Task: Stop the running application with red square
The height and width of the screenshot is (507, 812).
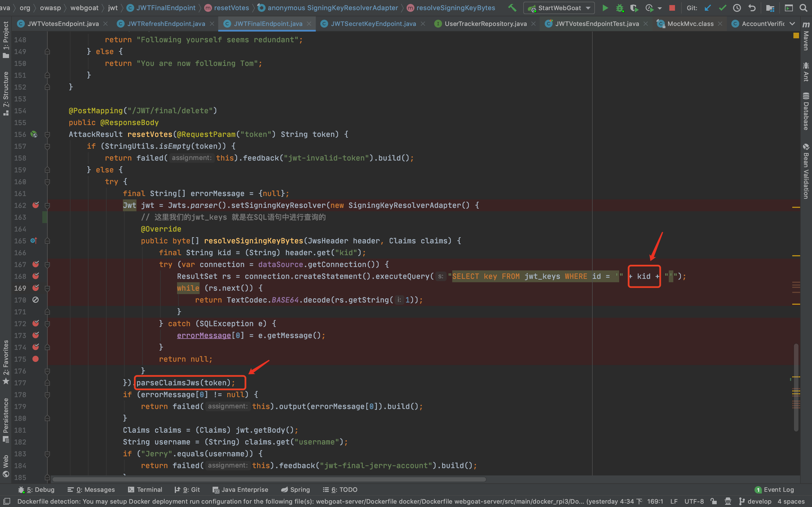Action: coord(672,8)
